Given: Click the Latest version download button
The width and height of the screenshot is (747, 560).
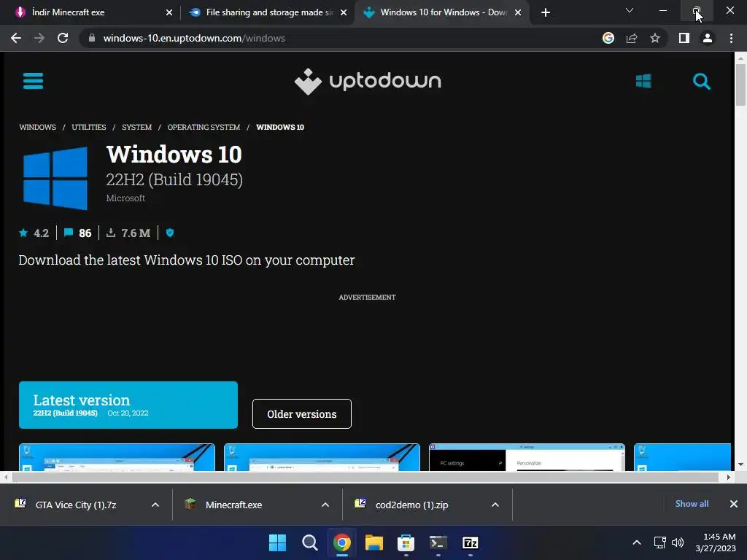Looking at the screenshot, I should [128, 405].
